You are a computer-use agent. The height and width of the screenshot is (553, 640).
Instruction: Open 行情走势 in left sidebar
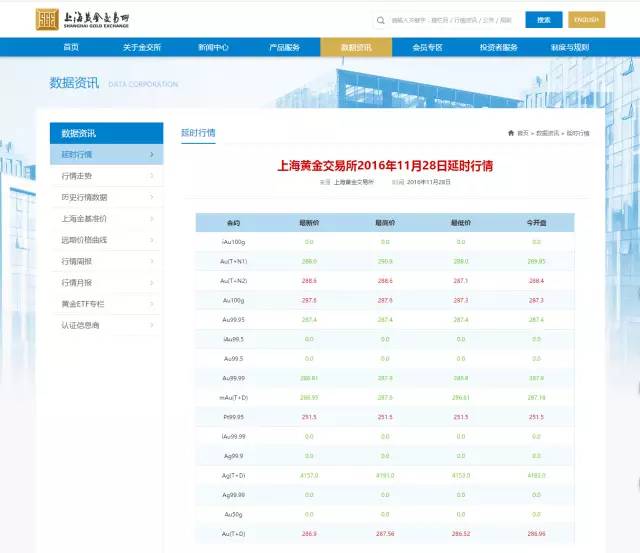point(107,176)
